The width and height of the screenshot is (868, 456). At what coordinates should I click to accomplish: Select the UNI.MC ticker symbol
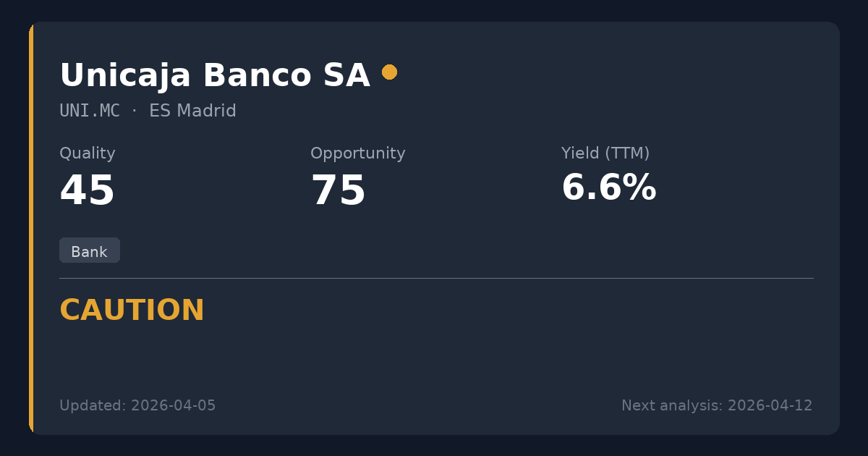(x=90, y=111)
